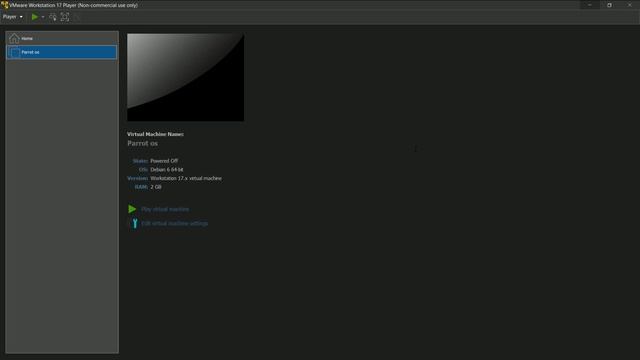Click the green power-on toolbar button
The height and width of the screenshot is (360, 640).
(35, 17)
